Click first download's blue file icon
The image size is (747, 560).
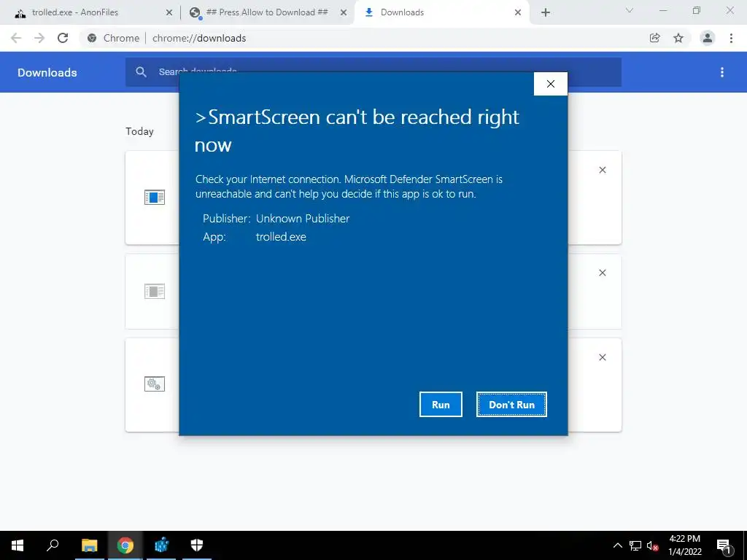pyautogui.click(x=155, y=197)
